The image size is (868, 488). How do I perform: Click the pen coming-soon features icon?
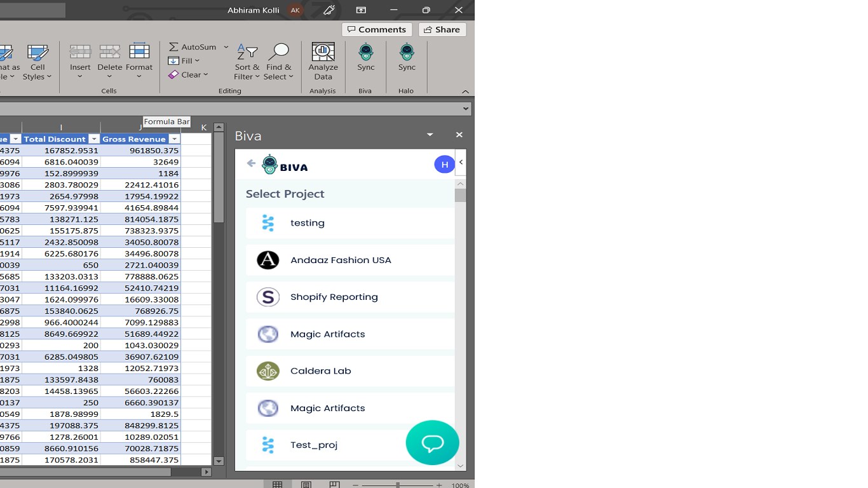[x=329, y=10]
